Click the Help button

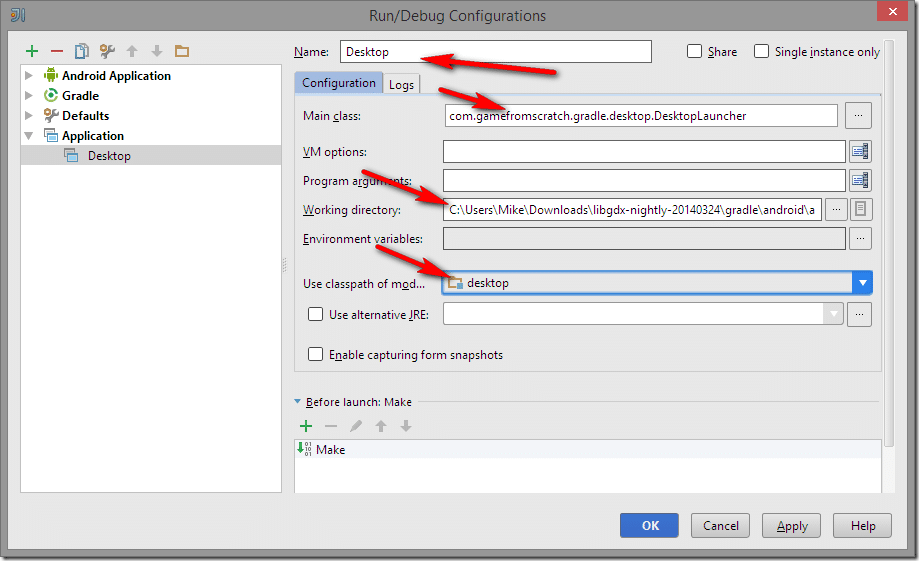tap(862, 525)
